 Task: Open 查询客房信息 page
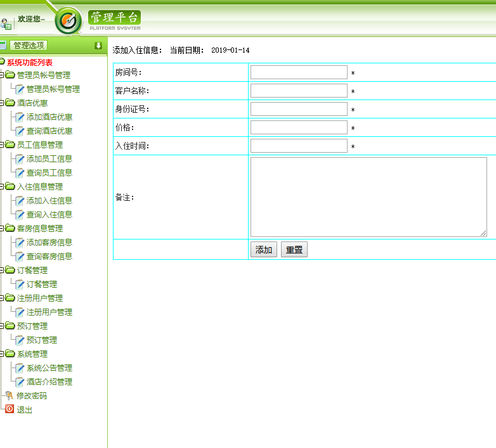tap(49, 256)
